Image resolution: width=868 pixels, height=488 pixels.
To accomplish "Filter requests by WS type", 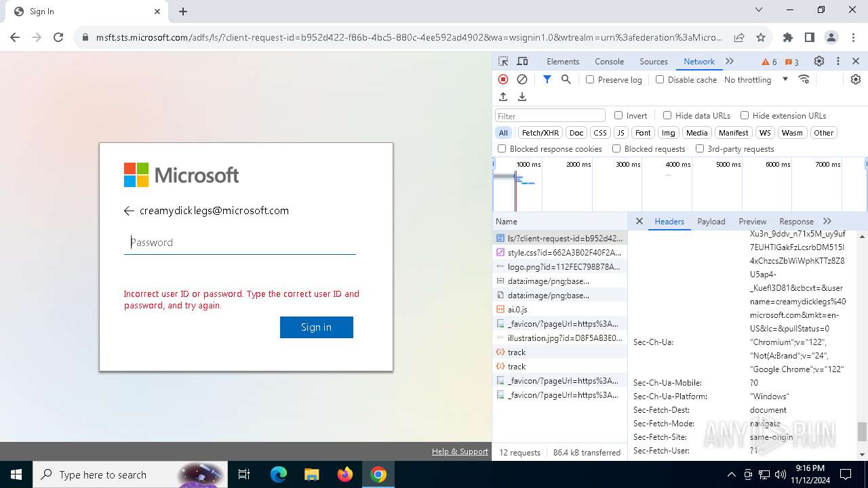I will pyautogui.click(x=765, y=133).
